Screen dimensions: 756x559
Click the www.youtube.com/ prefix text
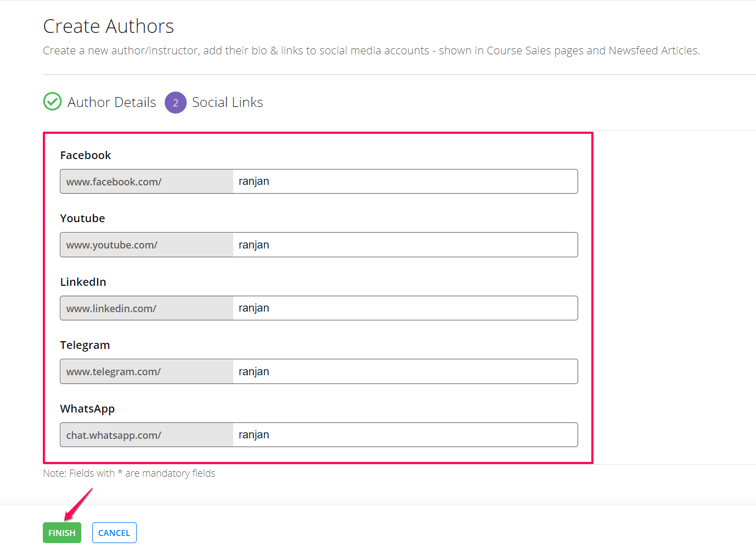(112, 245)
